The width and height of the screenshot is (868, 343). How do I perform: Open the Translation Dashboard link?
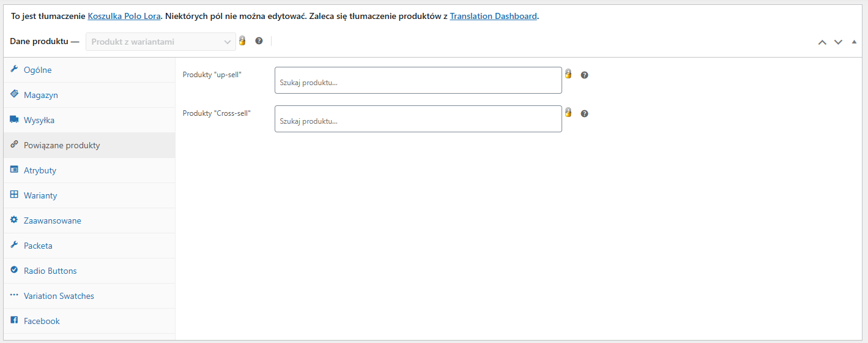pos(494,17)
